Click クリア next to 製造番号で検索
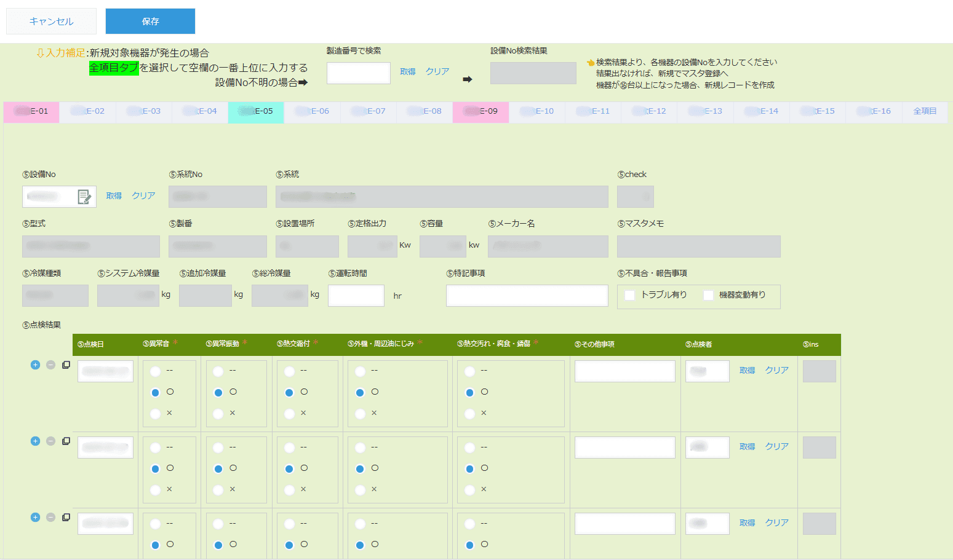 [437, 72]
